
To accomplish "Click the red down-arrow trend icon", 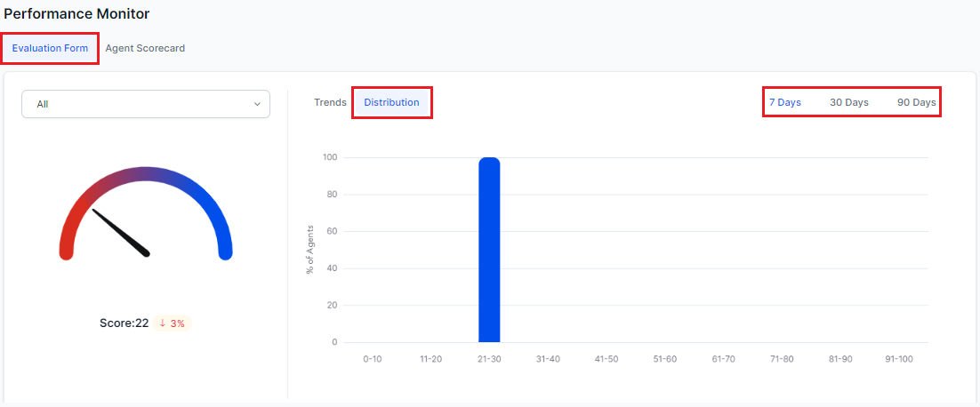I will [x=163, y=323].
